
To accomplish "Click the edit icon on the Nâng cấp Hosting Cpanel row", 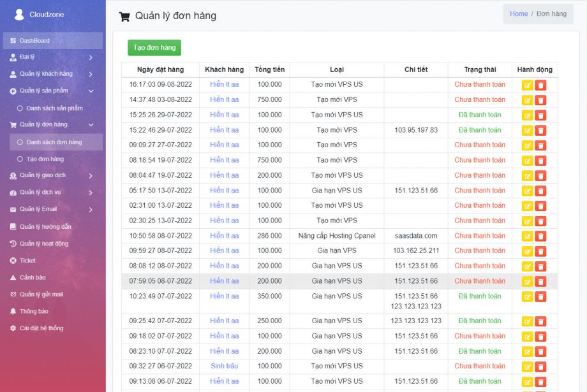I will [528, 235].
